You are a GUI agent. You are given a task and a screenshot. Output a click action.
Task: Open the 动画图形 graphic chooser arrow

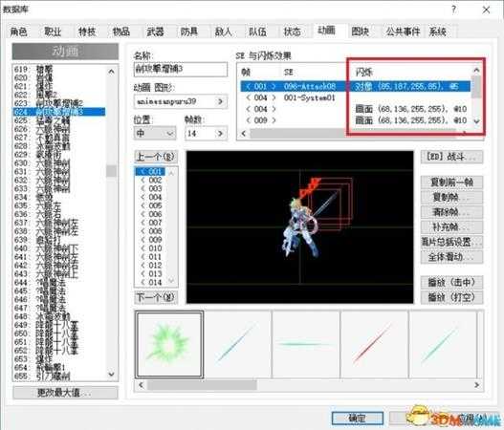pos(220,101)
